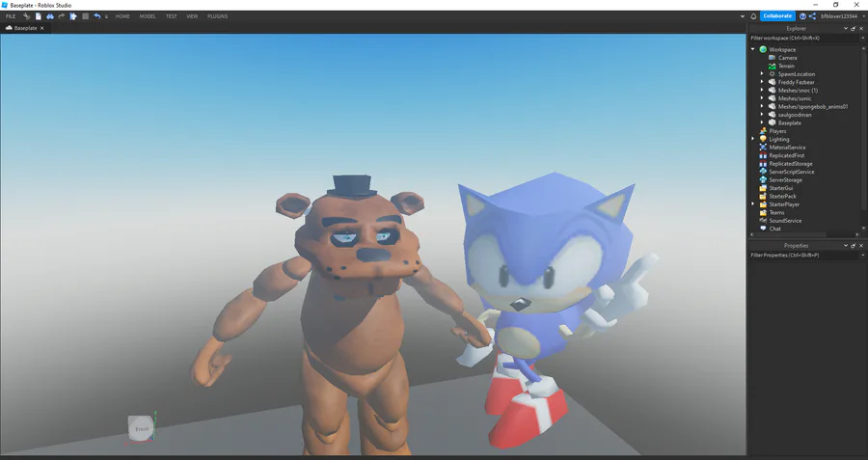This screenshot has width=868, height=460.
Task: Expand the Meshes/snoc (1) node
Action: (x=762, y=91)
